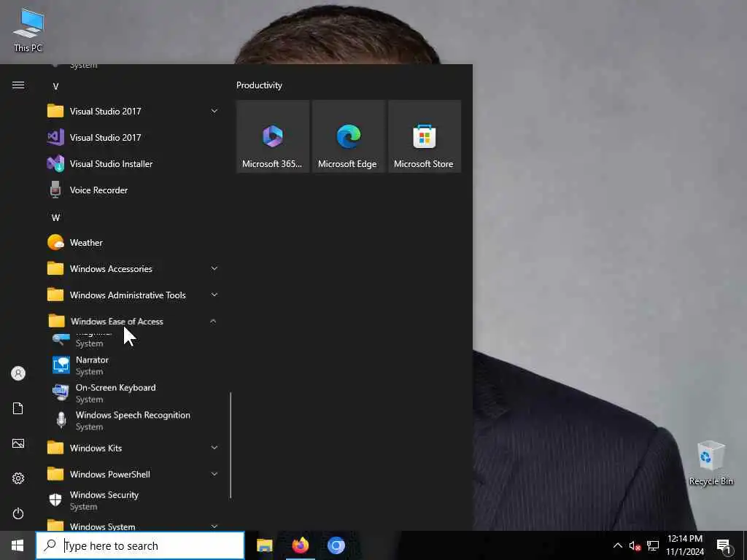Image resolution: width=747 pixels, height=560 pixels.
Task: Open the partially hidden Magnifier entry
Action: (133, 340)
